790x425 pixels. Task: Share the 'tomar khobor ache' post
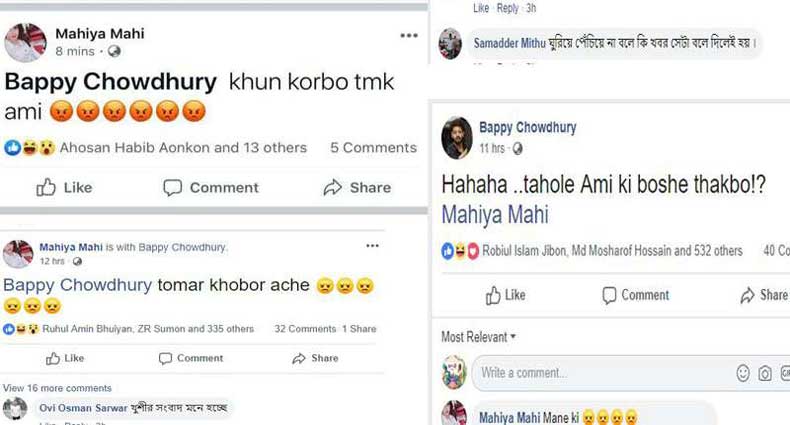point(315,358)
